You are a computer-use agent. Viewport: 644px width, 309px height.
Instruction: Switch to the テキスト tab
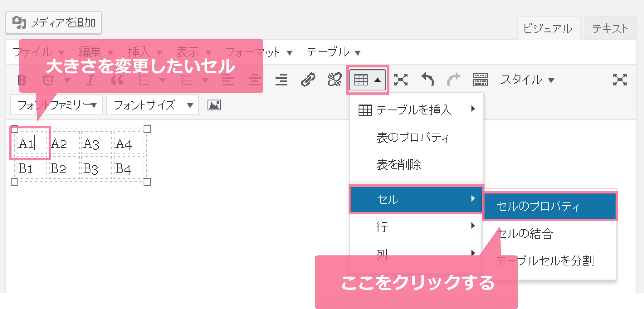tap(610, 28)
